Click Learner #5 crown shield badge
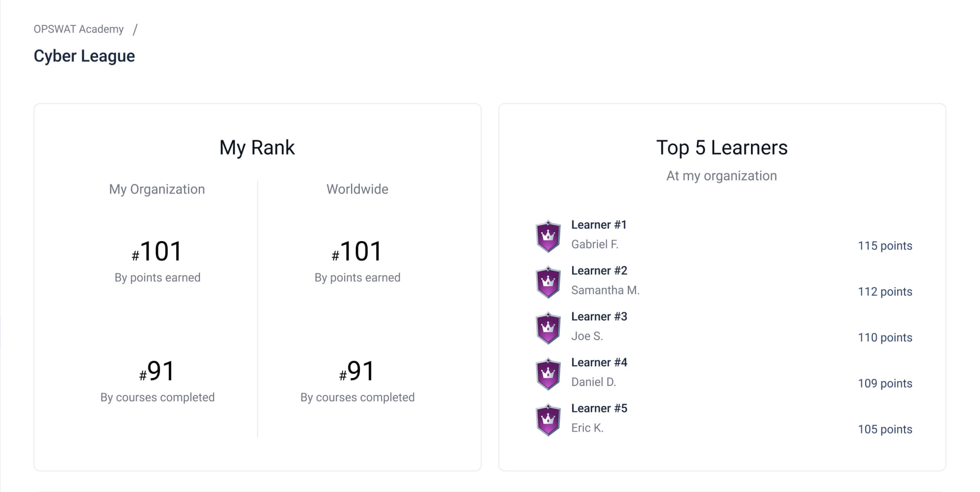Viewport: 980px width, 492px height. pos(548,420)
